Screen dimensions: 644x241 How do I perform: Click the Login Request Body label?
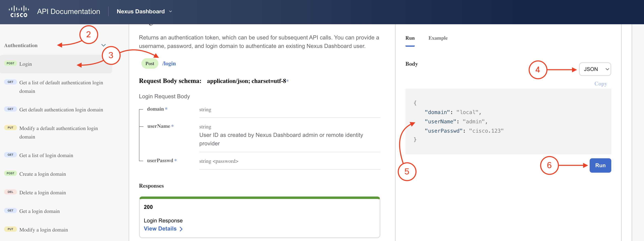pos(164,97)
